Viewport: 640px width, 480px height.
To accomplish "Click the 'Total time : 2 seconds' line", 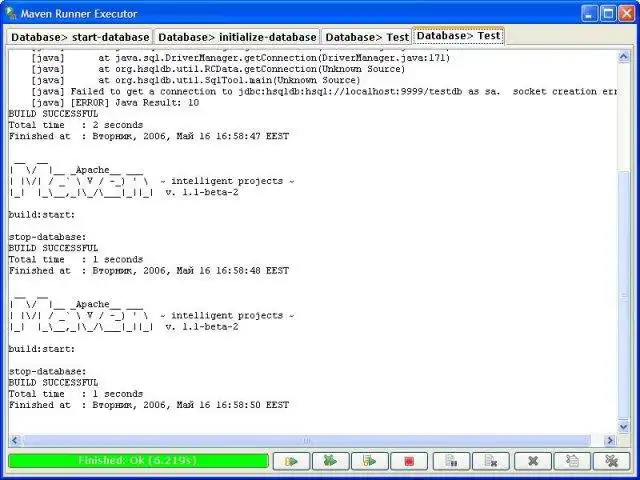I will [x=76, y=125].
